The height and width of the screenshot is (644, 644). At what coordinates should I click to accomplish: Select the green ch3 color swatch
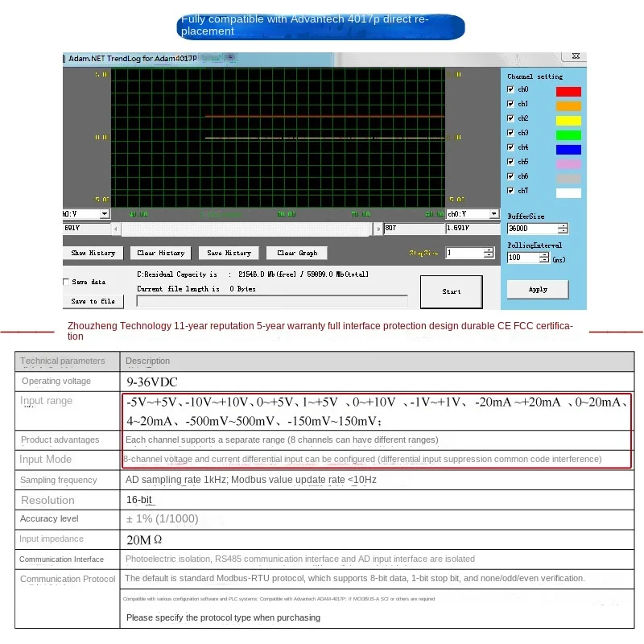(568, 134)
